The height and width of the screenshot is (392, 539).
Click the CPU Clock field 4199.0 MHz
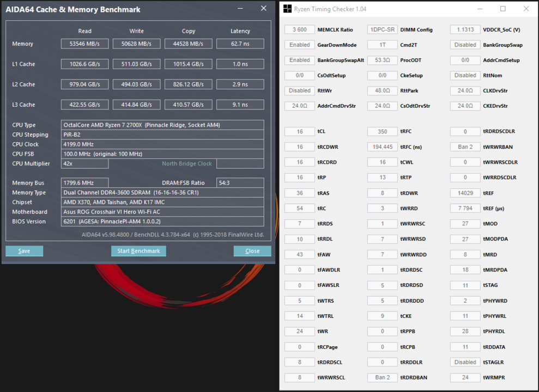tap(162, 144)
